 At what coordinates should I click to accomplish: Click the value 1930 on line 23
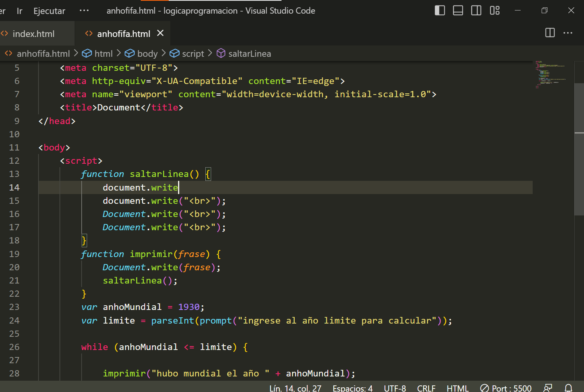[x=189, y=307]
